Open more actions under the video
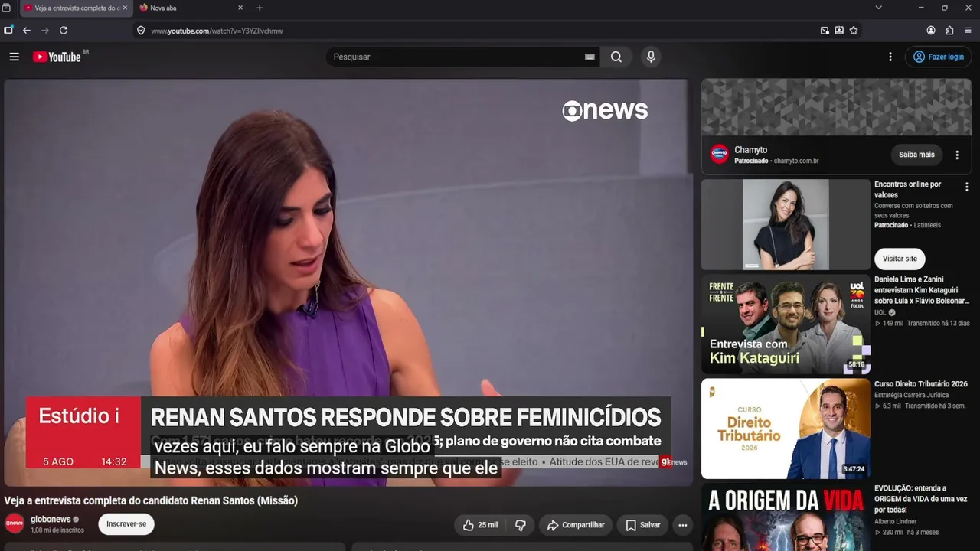Image resolution: width=980 pixels, height=551 pixels. (682, 525)
